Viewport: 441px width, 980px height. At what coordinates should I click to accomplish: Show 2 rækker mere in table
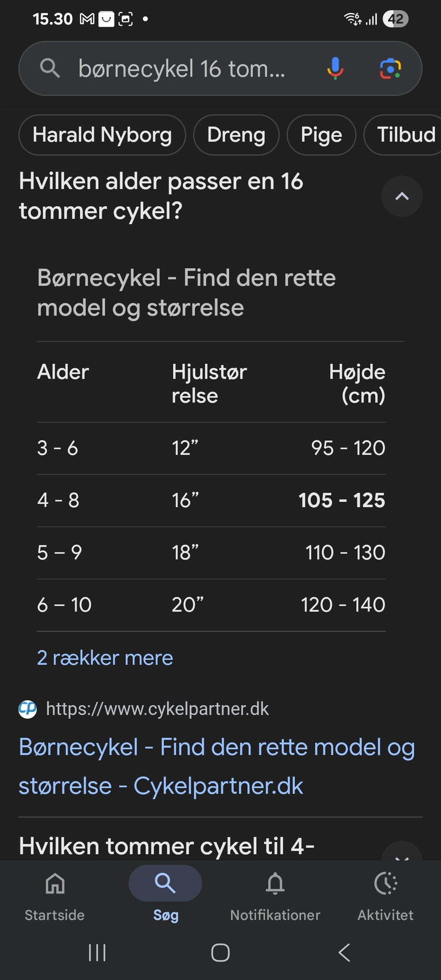(x=105, y=658)
